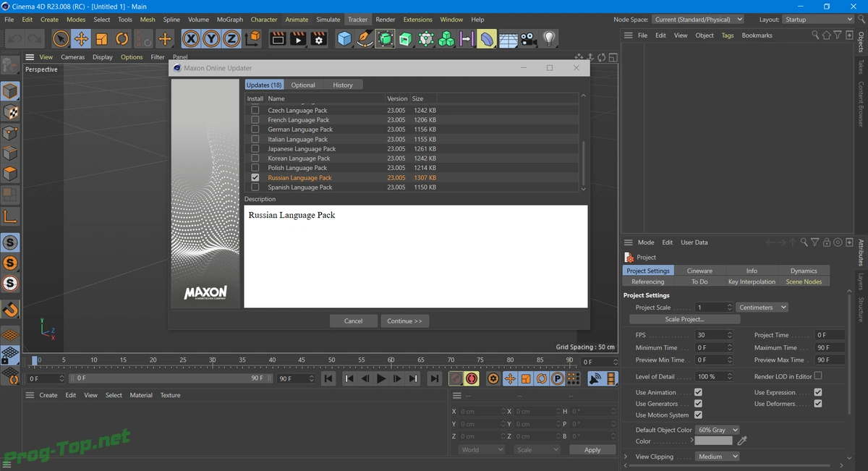This screenshot has height=471, width=868.
Task: Open the Cineware tab
Action: (699, 271)
